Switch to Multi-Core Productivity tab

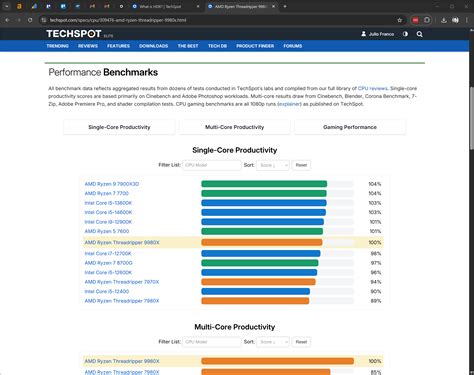point(235,127)
